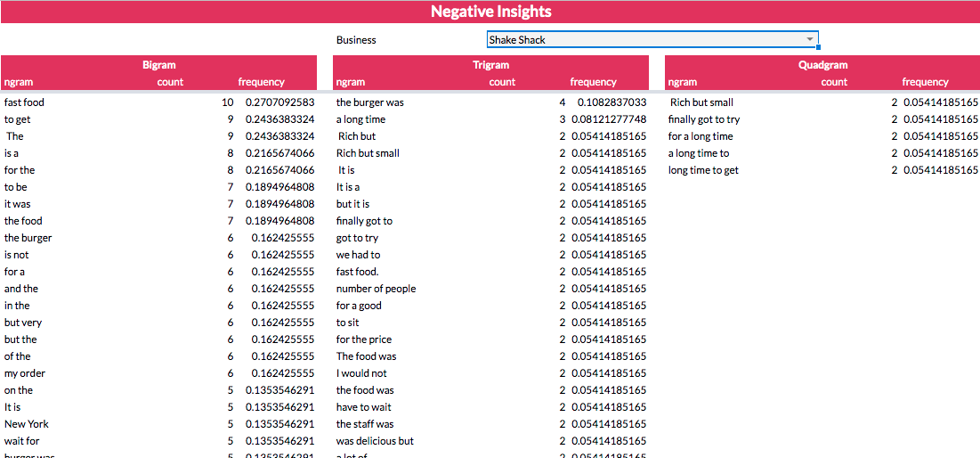Click the 'have to wait' trigram cell

point(364,406)
